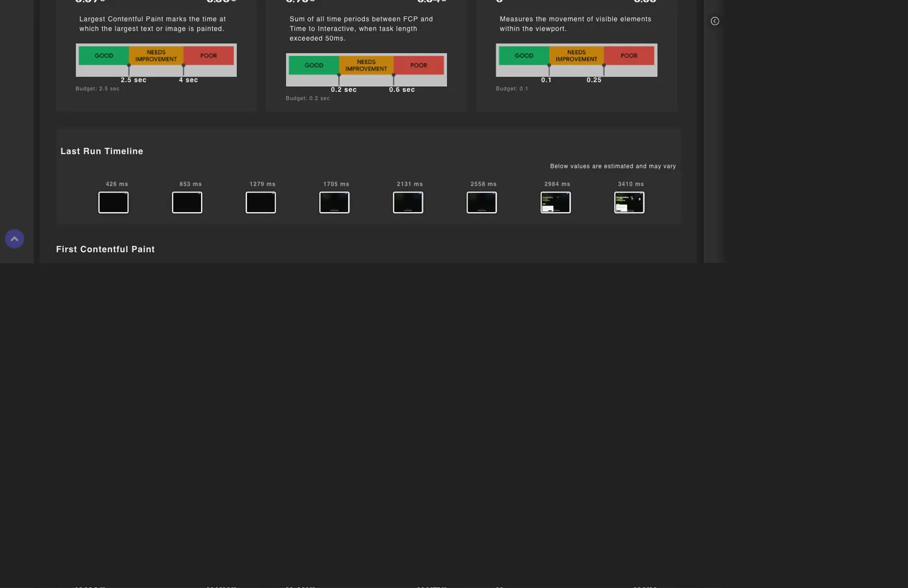Viewport: 908px width, 588px height.
Task: Click the 'Below values are estimated' note
Action: coord(613,166)
